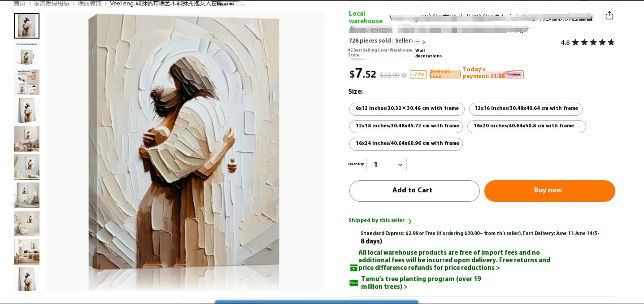Click the arrow beside the seller name
The width and height of the screenshot is (644, 304).
click(x=424, y=42)
